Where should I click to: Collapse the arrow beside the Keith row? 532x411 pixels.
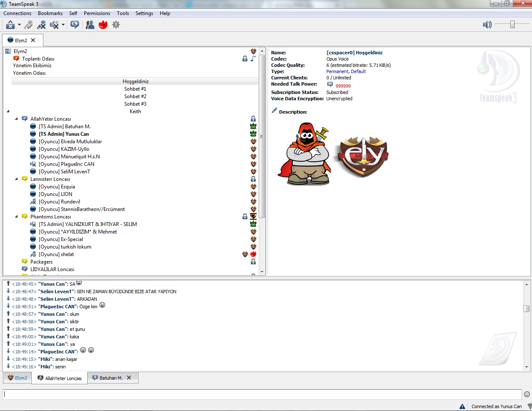pyautogui.click(x=8, y=112)
